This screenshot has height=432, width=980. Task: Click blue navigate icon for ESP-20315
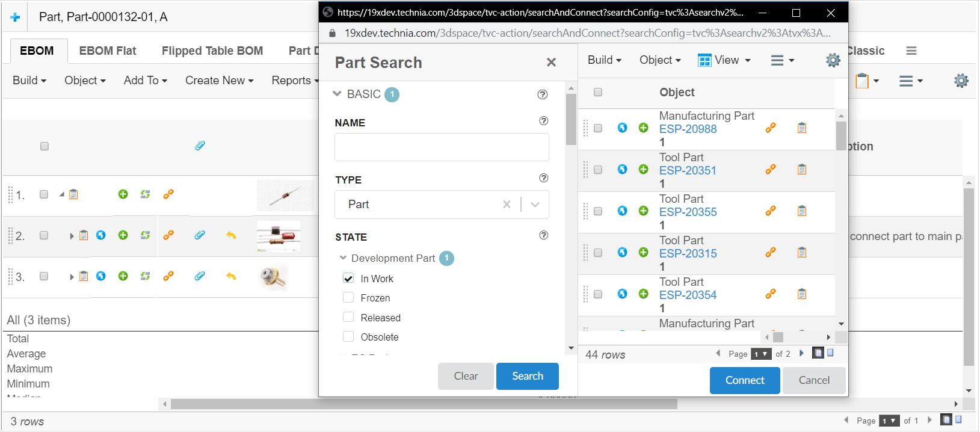(x=622, y=253)
